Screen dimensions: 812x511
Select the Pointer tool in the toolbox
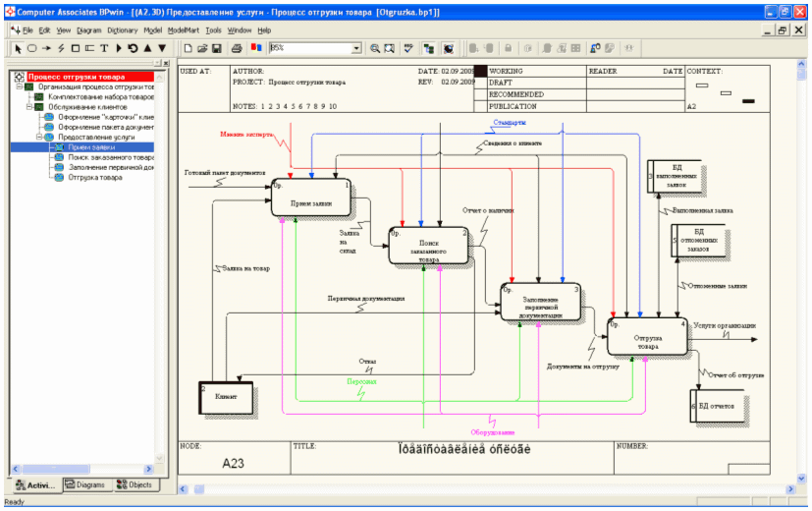tap(17, 47)
